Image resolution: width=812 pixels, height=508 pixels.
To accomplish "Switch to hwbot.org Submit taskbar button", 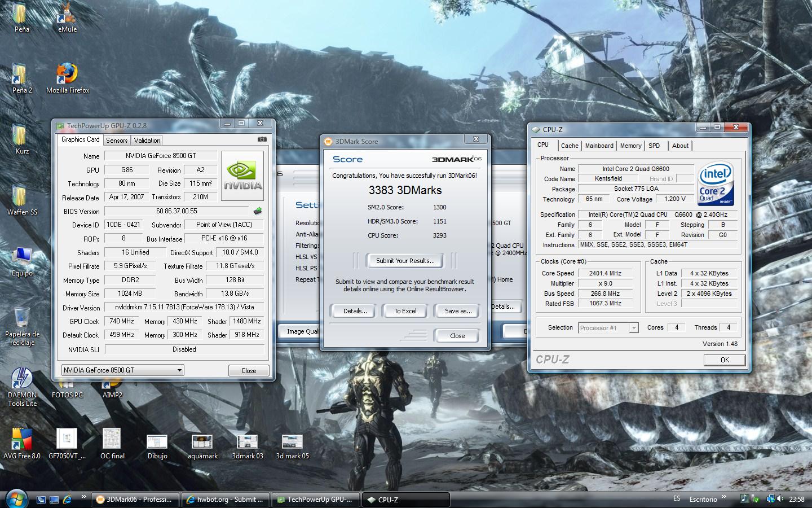I will [x=226, y=500].
